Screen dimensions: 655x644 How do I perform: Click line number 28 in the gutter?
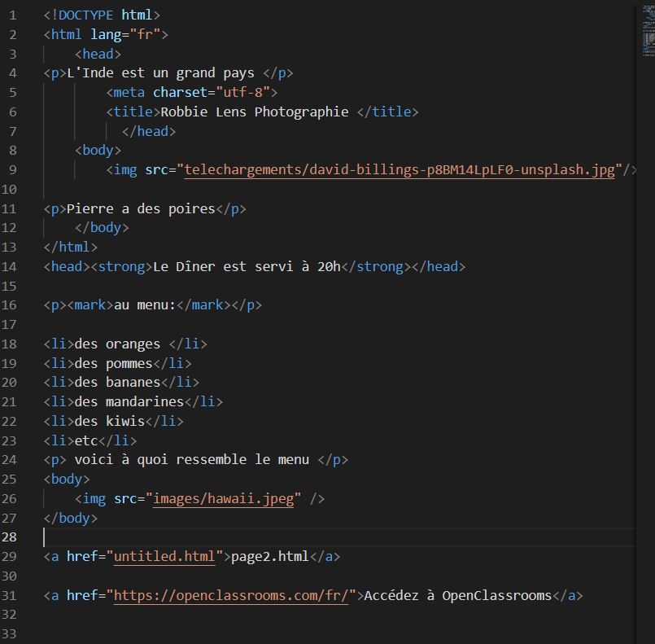pos(11,537)
